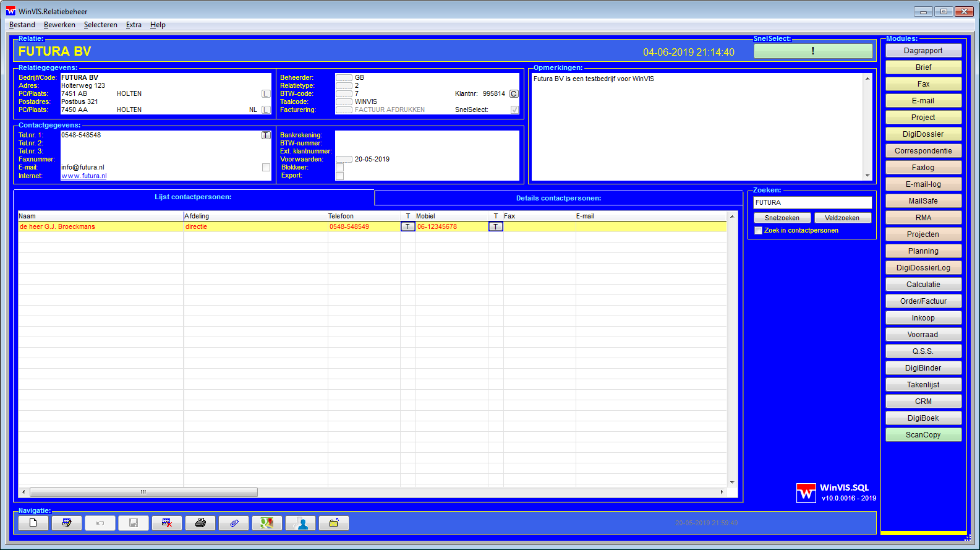Toggle the Blokkeer checkbox
Viewport: 980px width, 550px height.
click(339, 168)
